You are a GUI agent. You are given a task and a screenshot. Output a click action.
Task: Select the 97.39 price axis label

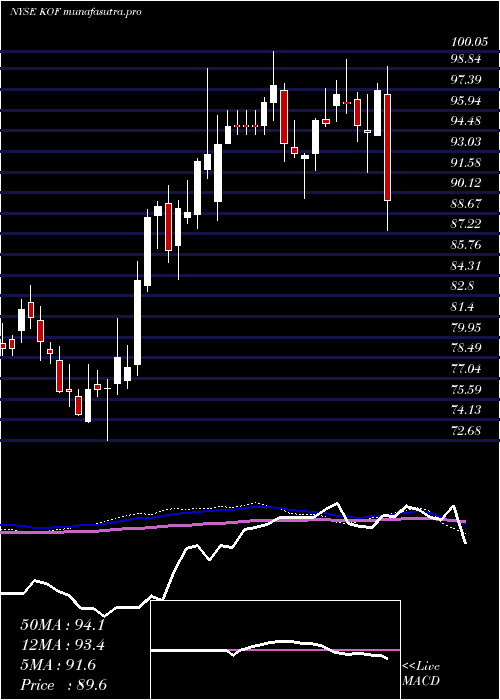(x=466, y=80)
